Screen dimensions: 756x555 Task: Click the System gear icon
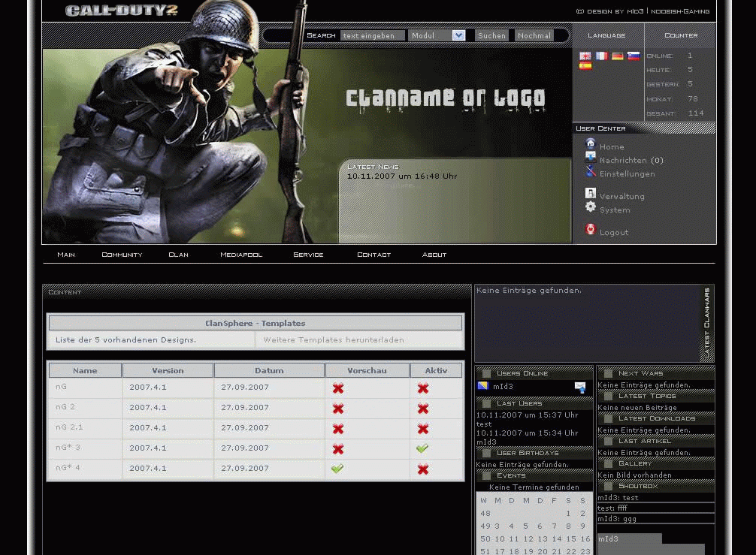tap(590, 207)
